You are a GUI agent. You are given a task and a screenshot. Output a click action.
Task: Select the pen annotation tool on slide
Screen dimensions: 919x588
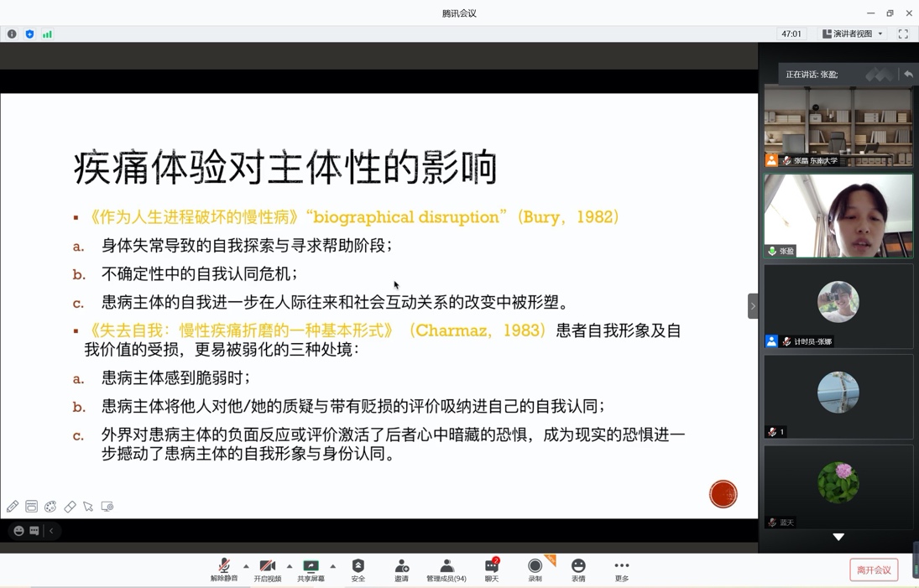point(13,507)
